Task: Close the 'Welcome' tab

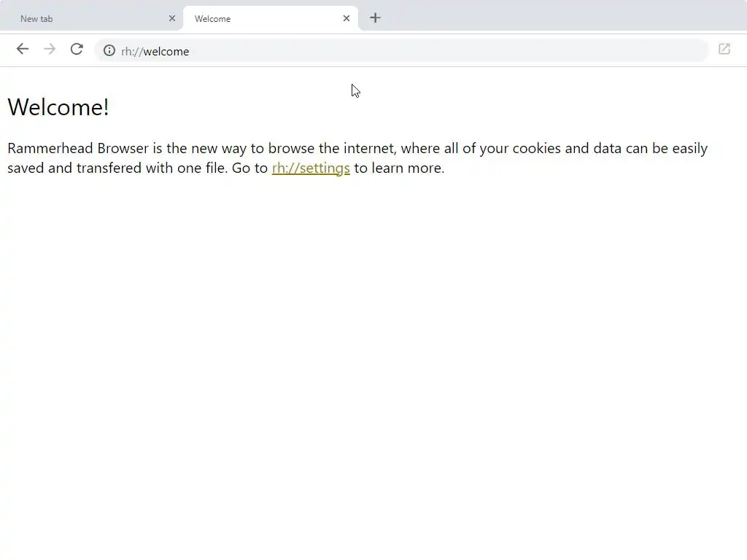Action: pyautogui.click(x=347, y=18)
